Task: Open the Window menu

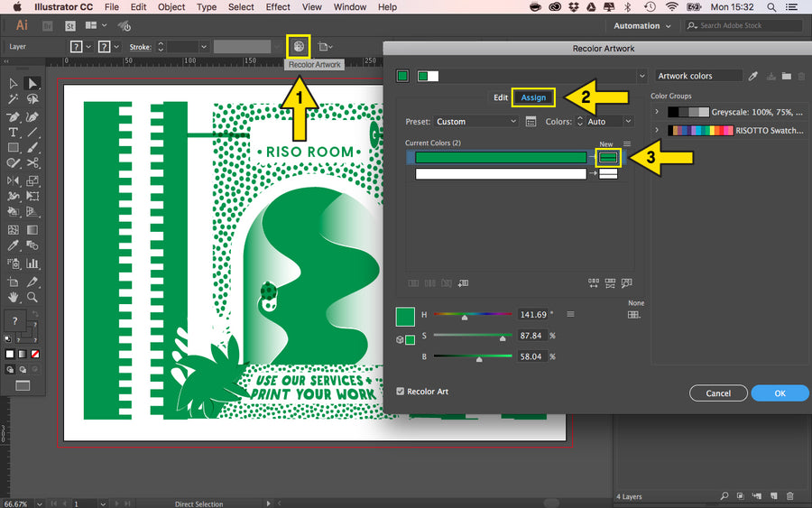Action: coord(349,6)
